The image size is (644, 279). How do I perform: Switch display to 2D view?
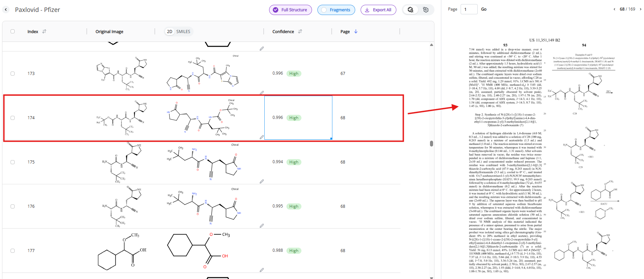(169, 31)
